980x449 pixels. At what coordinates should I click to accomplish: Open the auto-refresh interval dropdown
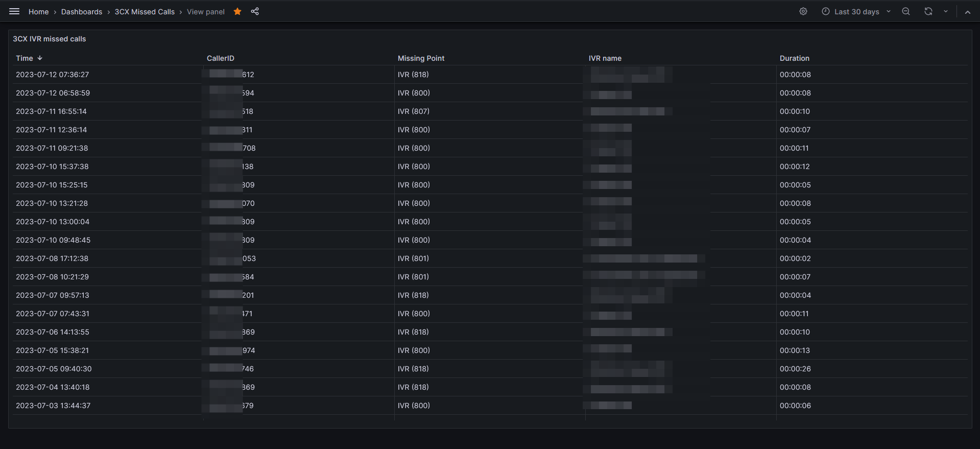pyautogui.click(x=945, y=11)
